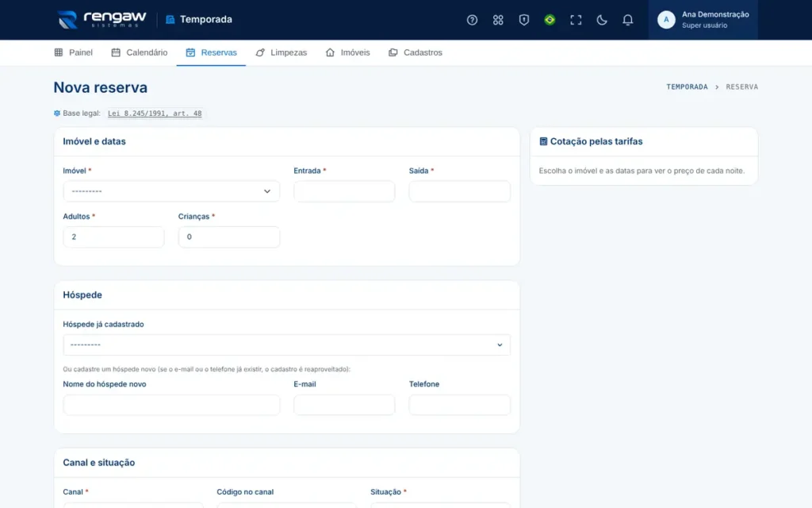Screen dimensions: 812x508
Task: Click the Adultos number field
Action: (113, 237)
